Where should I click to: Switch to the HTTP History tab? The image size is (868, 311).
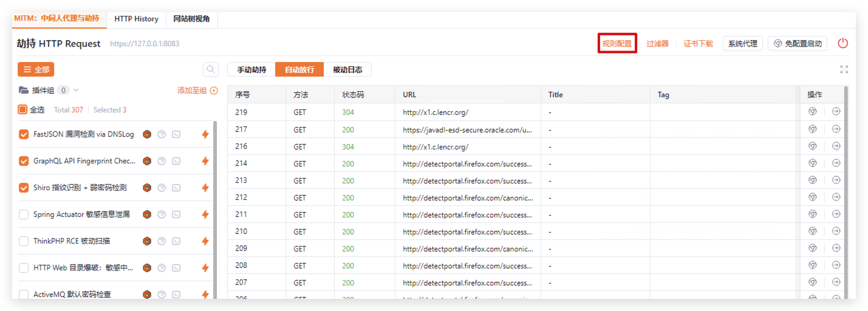point(136,19)
